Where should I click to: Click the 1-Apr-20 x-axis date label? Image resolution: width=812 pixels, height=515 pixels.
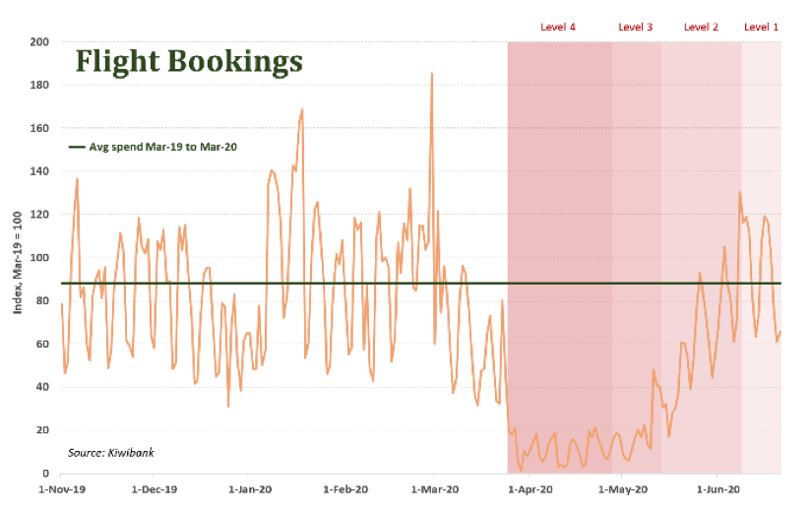tap(530, 488)
